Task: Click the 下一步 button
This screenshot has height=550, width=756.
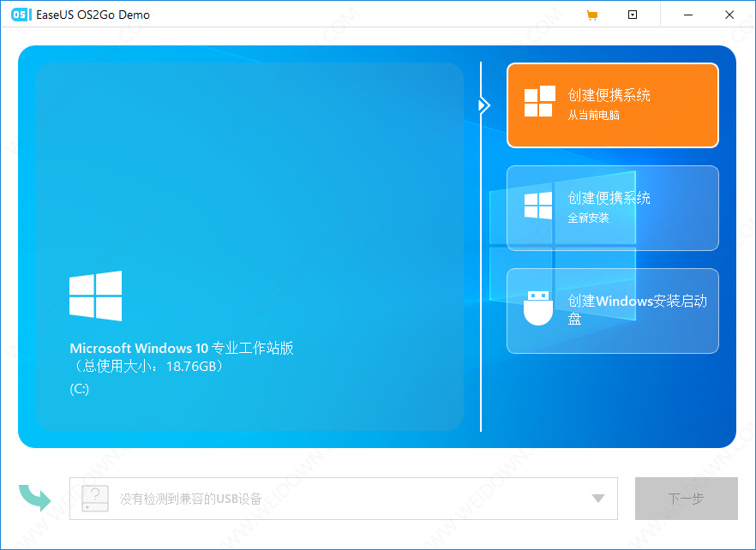Action: [x=686, y=499]
